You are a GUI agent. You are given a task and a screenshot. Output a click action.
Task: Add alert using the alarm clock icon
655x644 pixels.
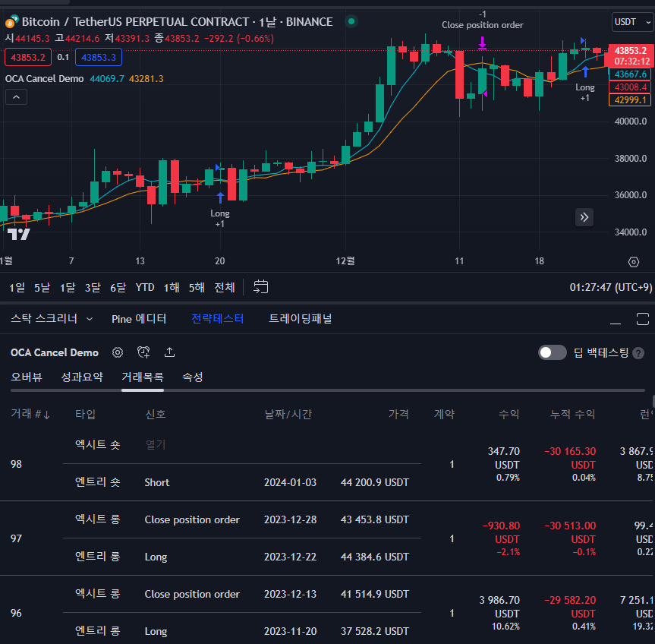(x=143, y=352)
